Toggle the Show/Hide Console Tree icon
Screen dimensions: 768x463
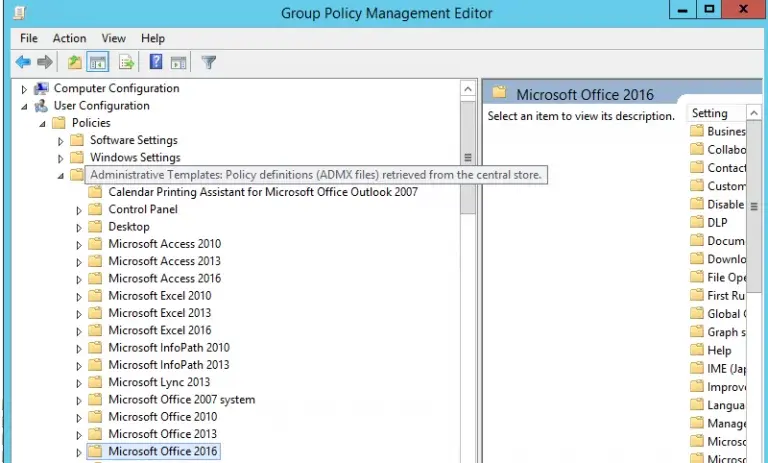(x=98, y=62)
